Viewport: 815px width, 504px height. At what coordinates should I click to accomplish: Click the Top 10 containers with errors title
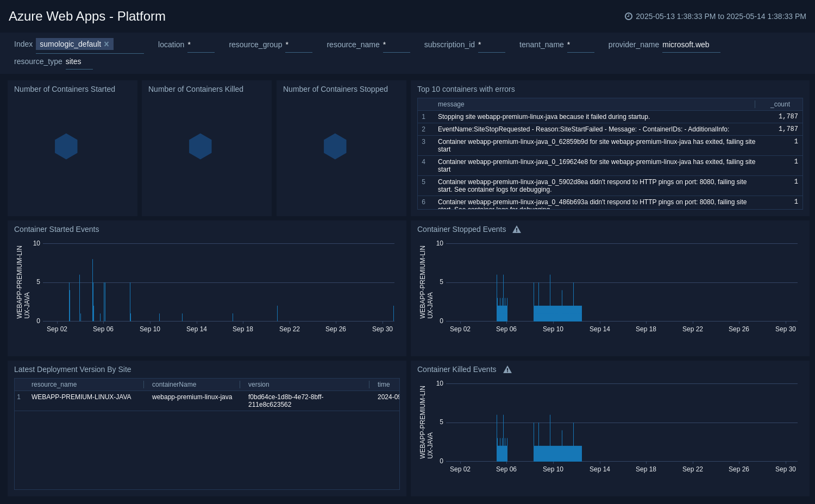pyautogui.click(x=466, y=89)
